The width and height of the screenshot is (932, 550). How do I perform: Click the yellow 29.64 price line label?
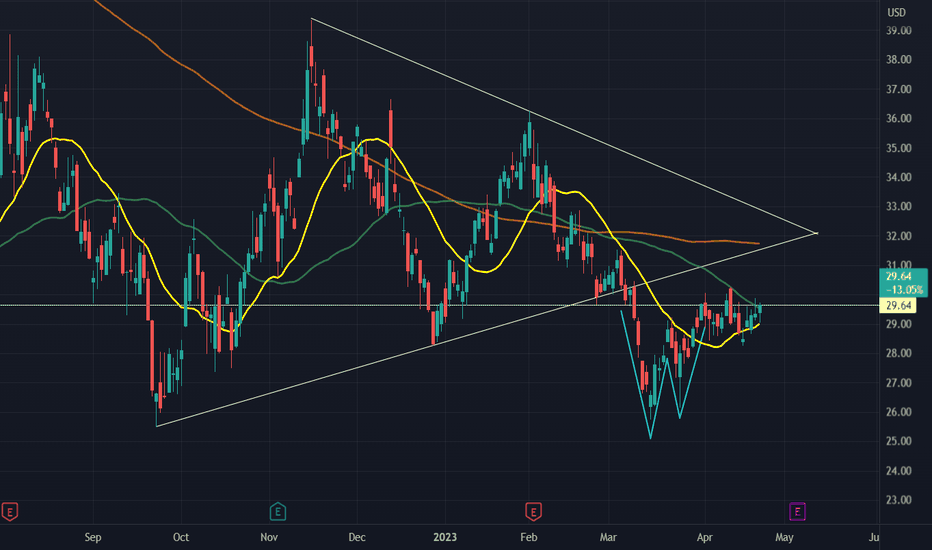tap(898, 306)
